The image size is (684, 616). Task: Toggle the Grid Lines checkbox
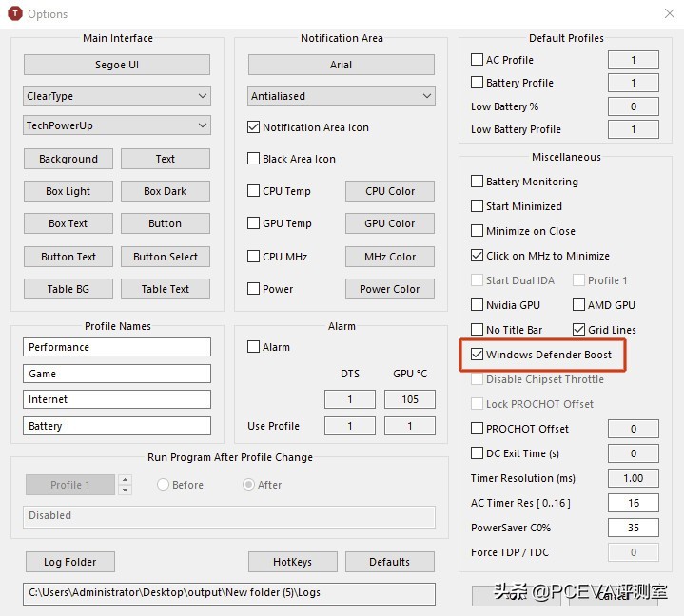click(x=579, y=330)
